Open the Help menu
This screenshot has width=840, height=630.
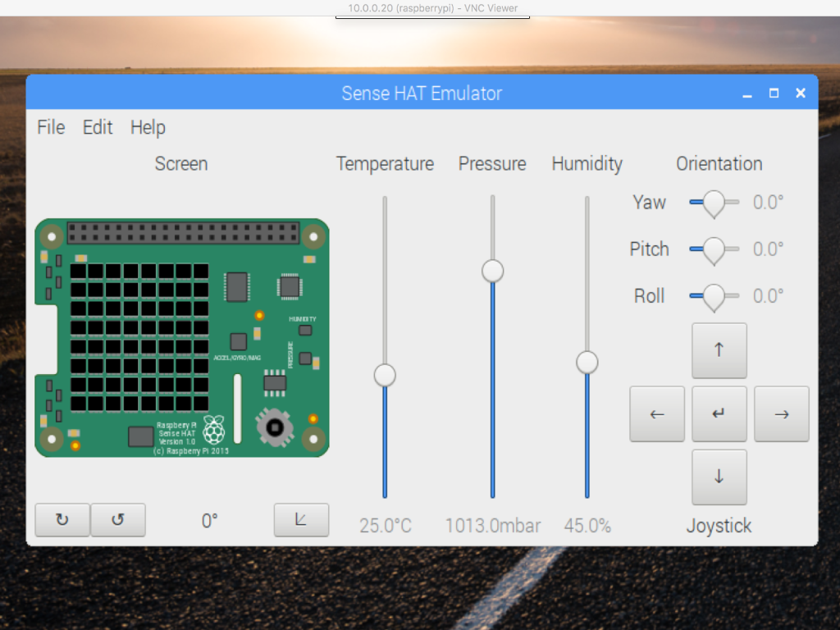point(148,127)
